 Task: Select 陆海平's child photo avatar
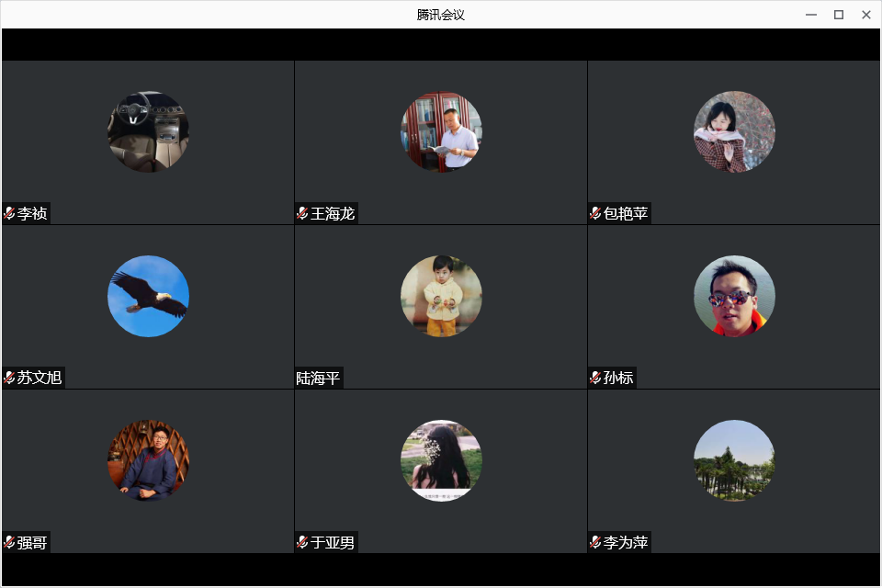click(x=441, y=296)
